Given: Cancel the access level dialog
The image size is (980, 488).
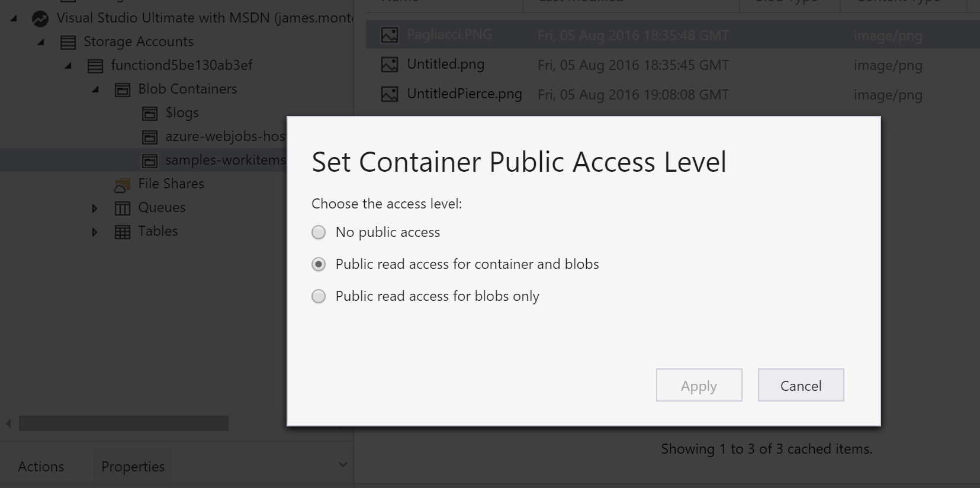Looking at the screenshot, I should tap(801, 386).
